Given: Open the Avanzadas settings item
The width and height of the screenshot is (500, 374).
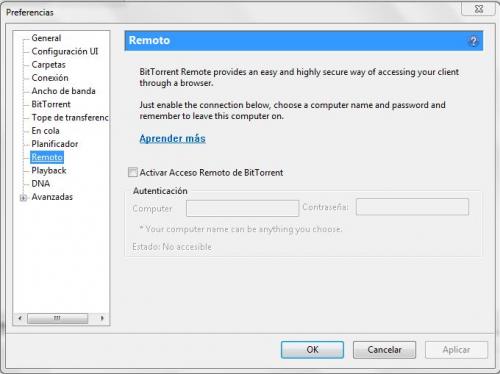Looking at the screenshot, I should (x=52, y=197).
